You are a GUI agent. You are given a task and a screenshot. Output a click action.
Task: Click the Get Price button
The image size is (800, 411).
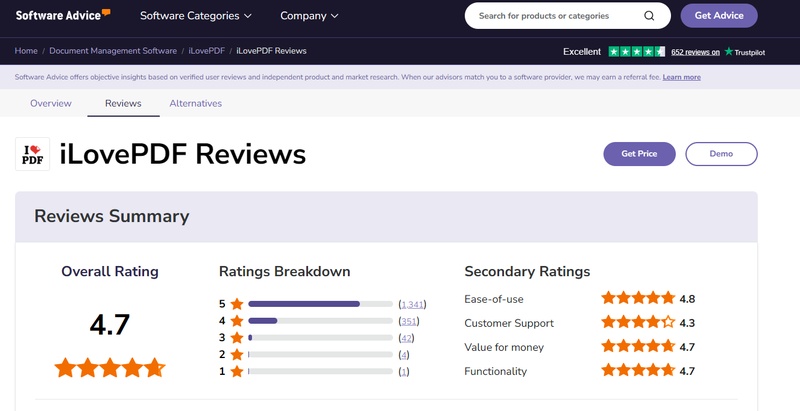click(x=639, y=154)
